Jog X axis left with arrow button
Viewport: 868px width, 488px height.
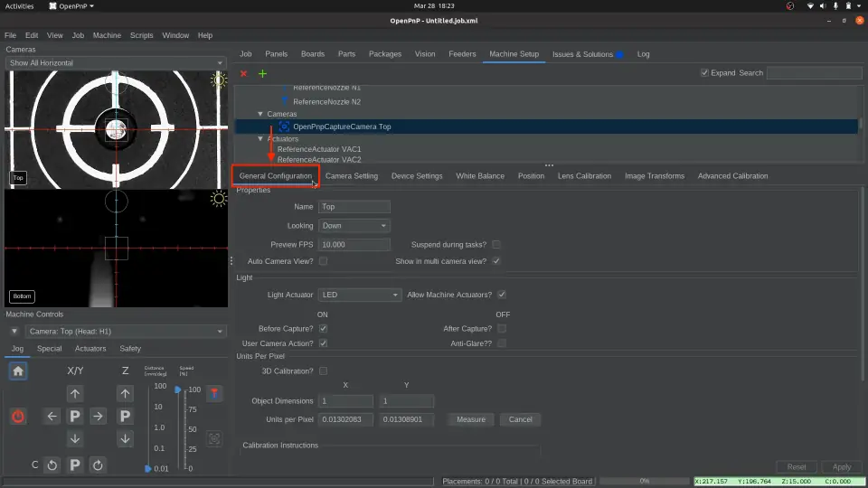coord(52,416)
